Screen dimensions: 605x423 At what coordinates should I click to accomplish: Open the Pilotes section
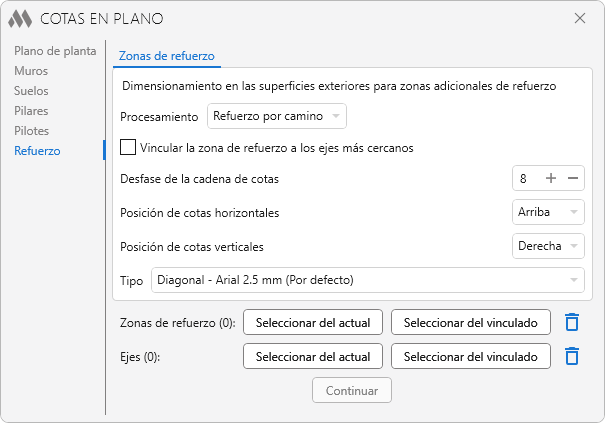[32, 131]
